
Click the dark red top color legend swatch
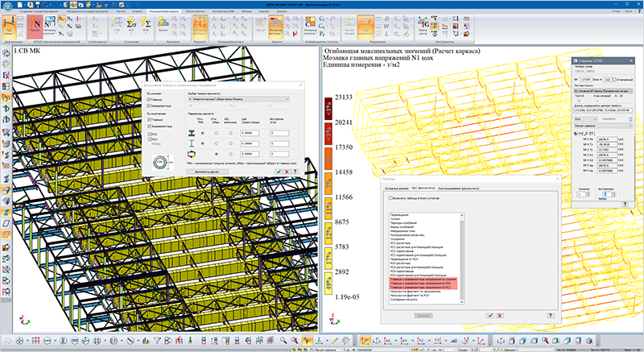[328, 109]
